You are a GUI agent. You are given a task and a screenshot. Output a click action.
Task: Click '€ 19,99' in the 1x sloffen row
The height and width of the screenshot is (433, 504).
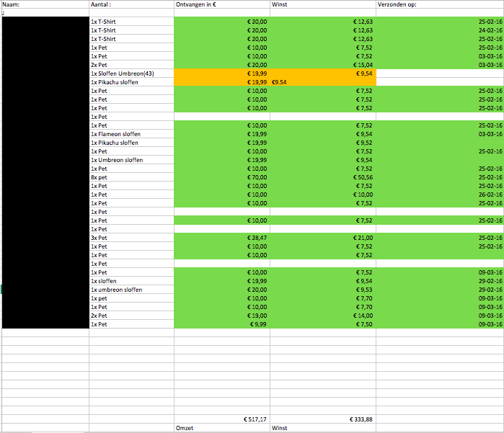coord(222,281)
